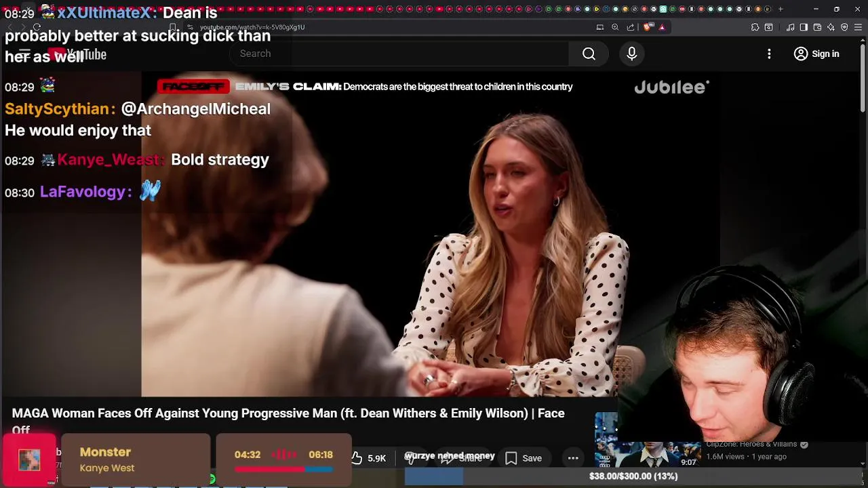Save the video to a playlist
Image resolution: width=868 pixels, height=488 pixels.
point(523,458)
